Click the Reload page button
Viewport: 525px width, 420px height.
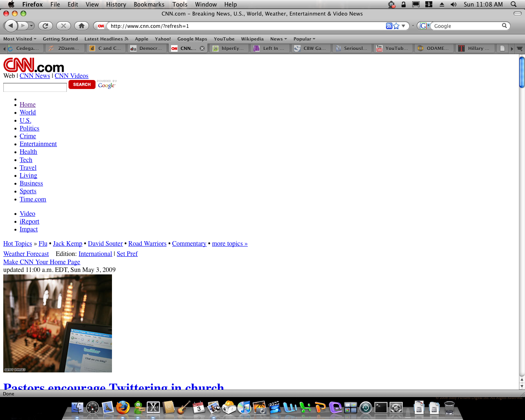pos(45,26)
